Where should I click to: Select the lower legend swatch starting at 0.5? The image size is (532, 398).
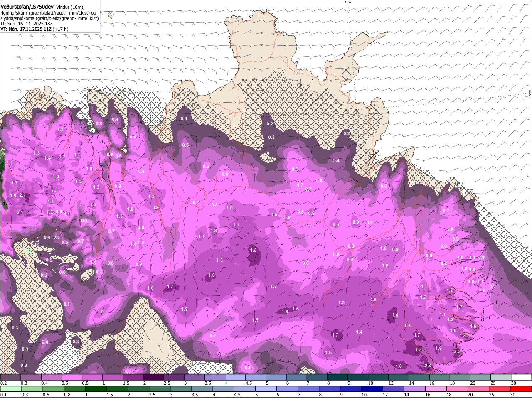(x=54, y=389)
